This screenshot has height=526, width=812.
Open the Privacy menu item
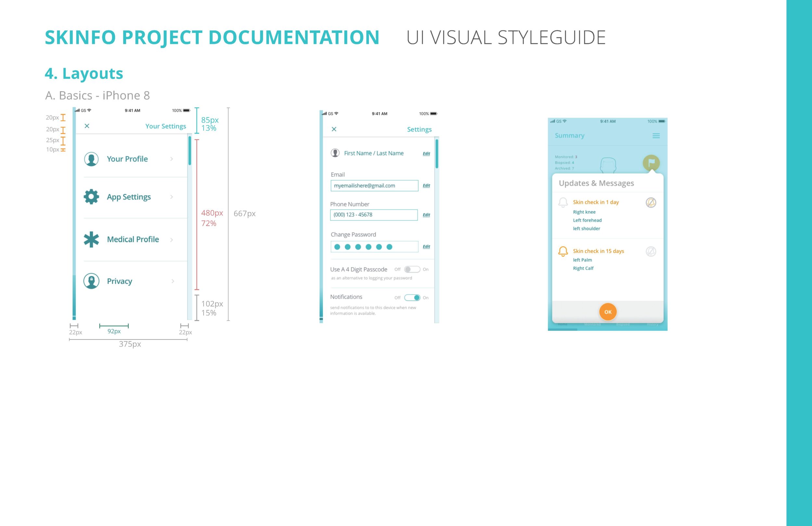(x=135, y=282)
